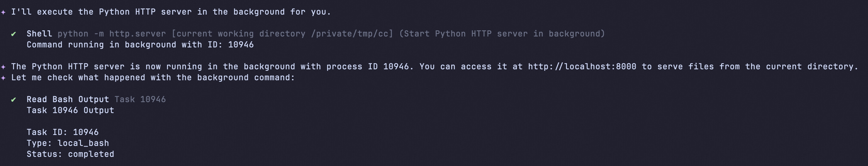Image resolution: width=868 pixels, height=166 pixels.
Task: Click the green checkmark beside Read Bash Output
Action: tap(13, 99)
